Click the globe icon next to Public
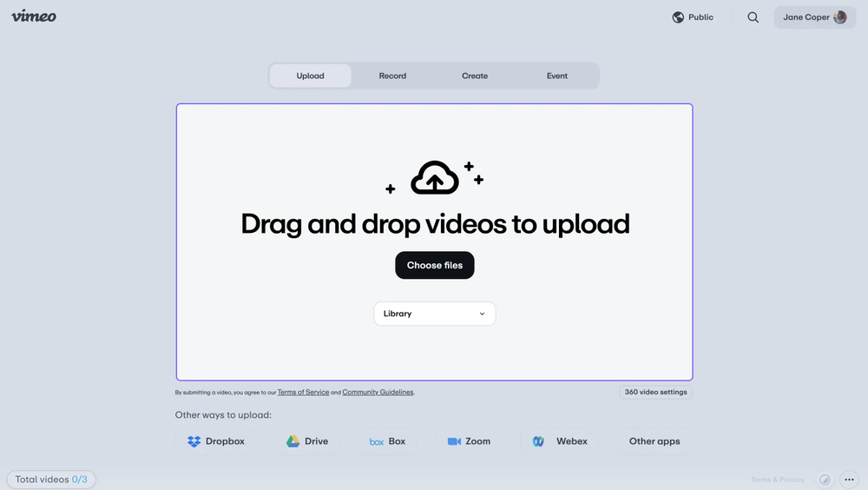 click(678, 17)
